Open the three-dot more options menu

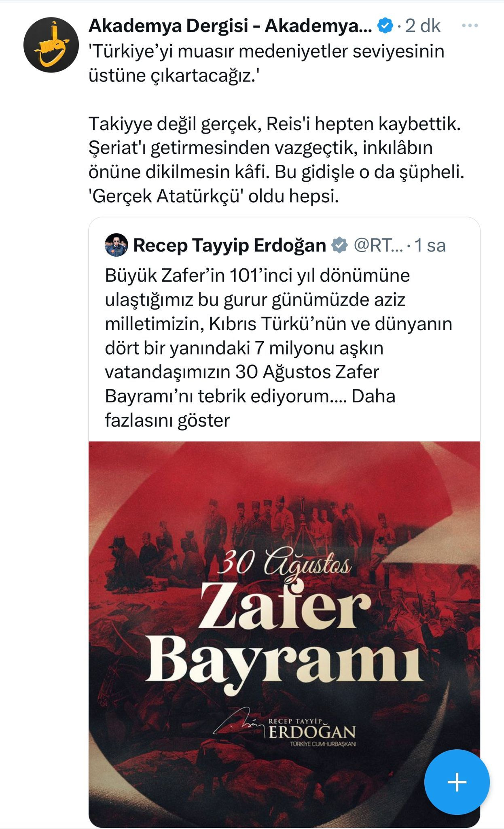click(x=470, y=26)
